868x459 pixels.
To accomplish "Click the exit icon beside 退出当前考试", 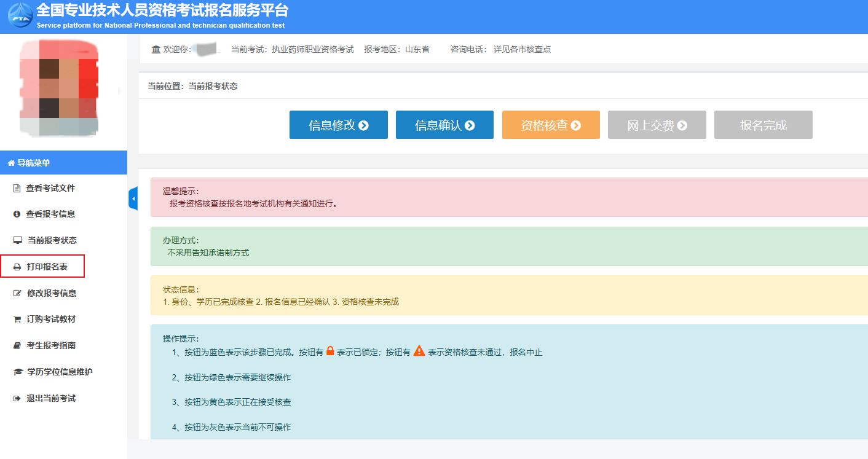I will click(x=17, y=399).
